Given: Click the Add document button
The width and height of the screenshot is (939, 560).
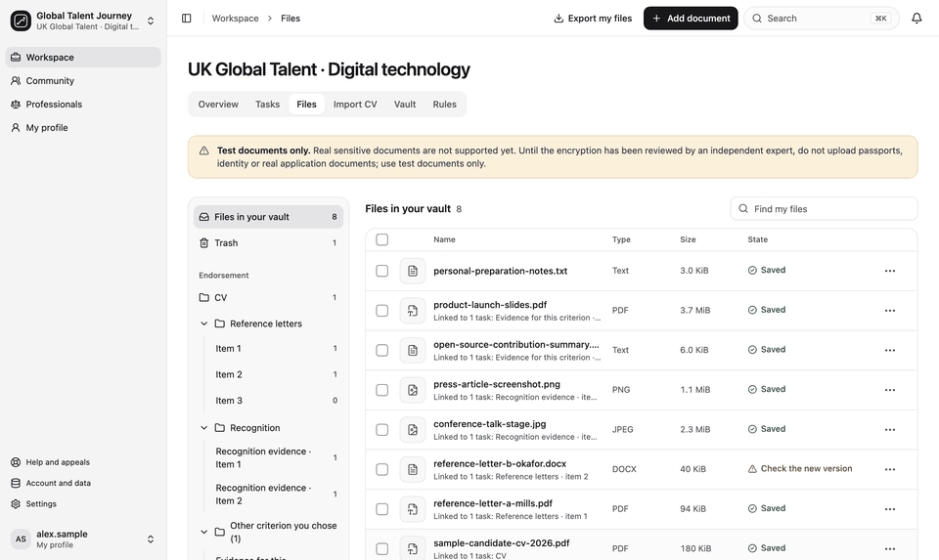Looking at the screenshot, I should point(691,19).
